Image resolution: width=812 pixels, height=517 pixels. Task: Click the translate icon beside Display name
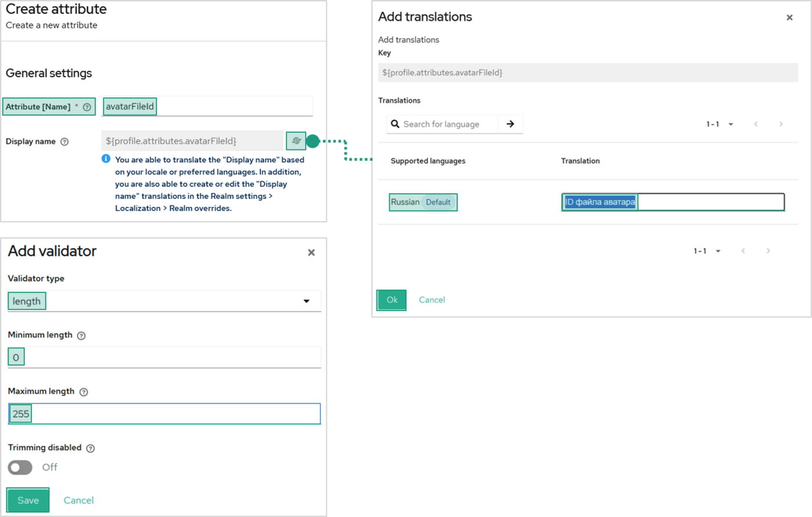click(296, 140)
